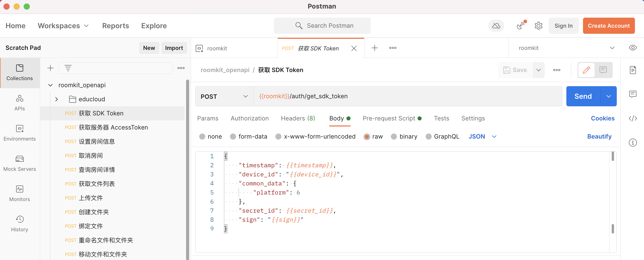Screen dimensions: 644x260
Task: Open Postman settings via the gear icon
Action: pyautogui.click(x=538, y=25)
